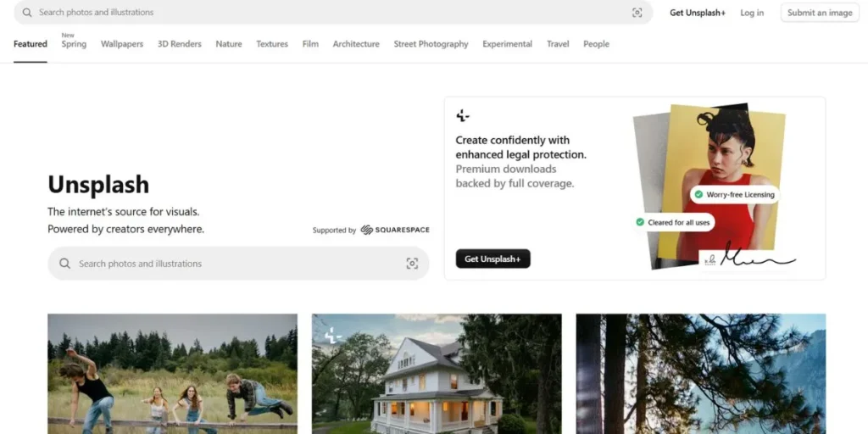Click the black Get Unsplash+ button

tap(492, 259)
